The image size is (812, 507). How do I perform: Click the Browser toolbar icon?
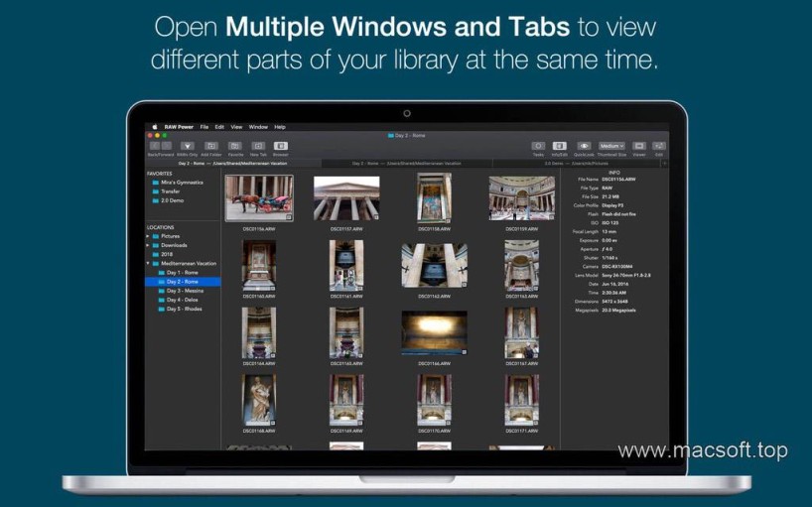(x=281, y=146)
